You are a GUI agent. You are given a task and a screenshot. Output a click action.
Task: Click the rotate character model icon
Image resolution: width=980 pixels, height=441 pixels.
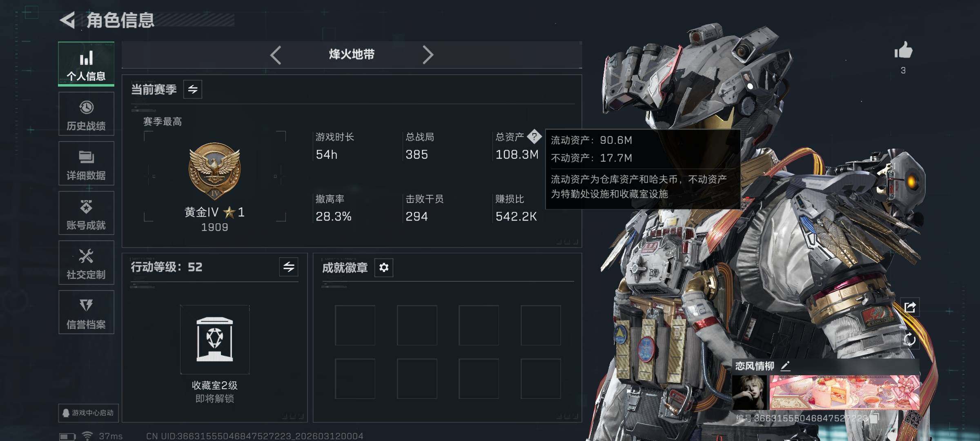click(910, 340)
